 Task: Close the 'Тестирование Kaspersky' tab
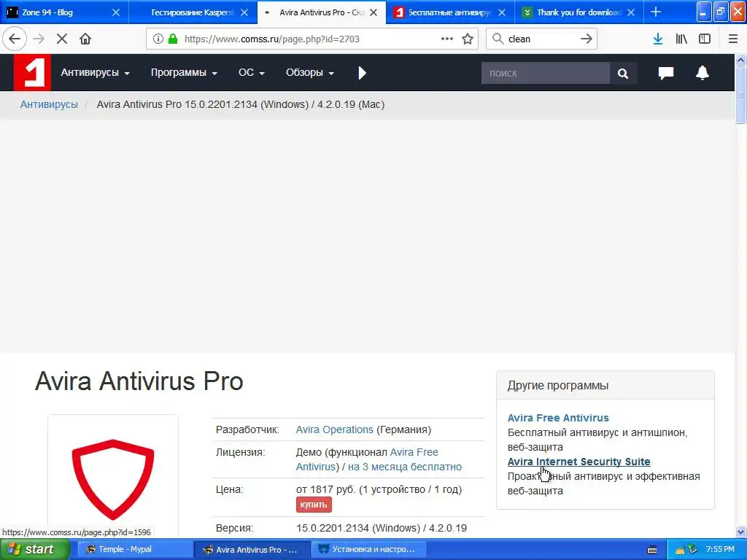[244, 12]
